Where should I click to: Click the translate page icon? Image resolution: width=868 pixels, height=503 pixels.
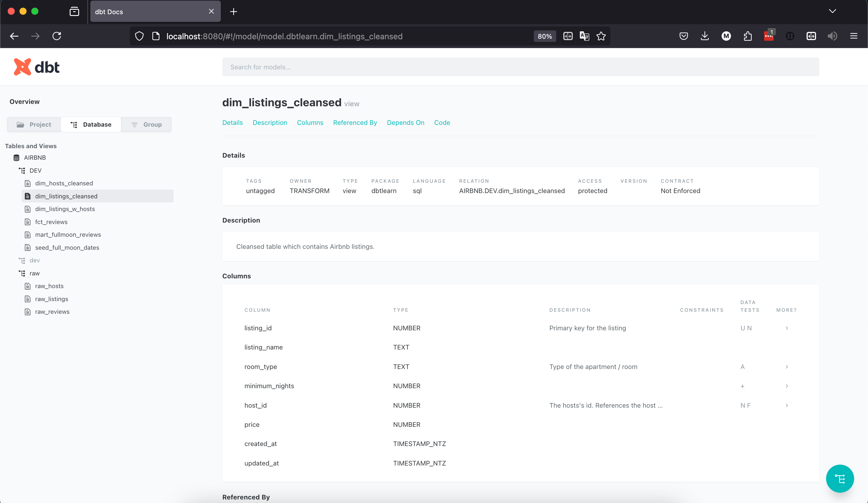click(584, 36)
